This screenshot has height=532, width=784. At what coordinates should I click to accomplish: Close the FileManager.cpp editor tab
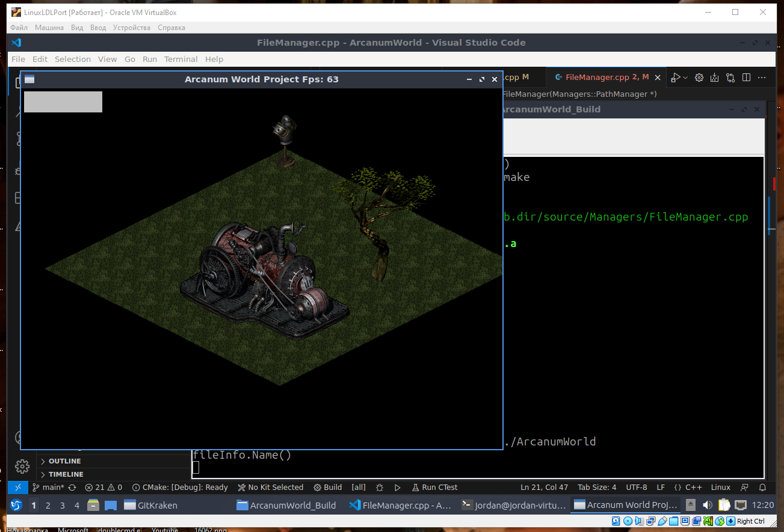pos(658,78)
